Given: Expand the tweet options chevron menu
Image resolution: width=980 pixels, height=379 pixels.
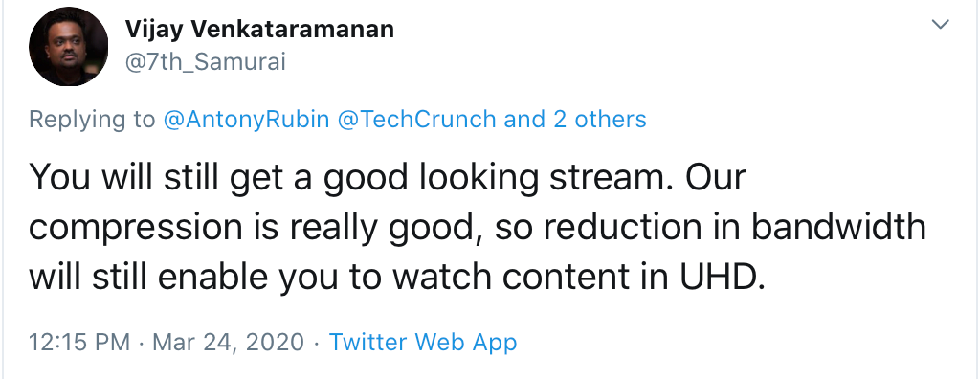Looking at the screenshot, I should pos(940,24).
